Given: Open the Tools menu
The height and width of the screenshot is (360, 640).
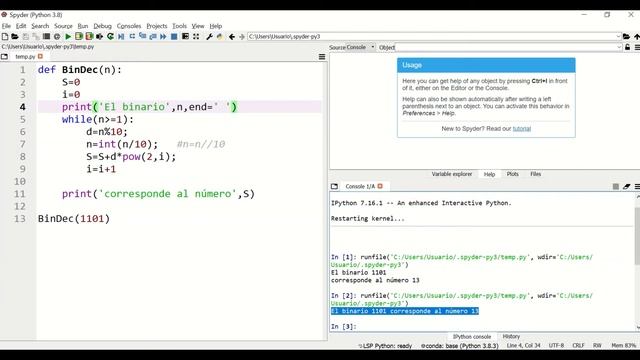Looking at the screenshot, I should [179, 26].
